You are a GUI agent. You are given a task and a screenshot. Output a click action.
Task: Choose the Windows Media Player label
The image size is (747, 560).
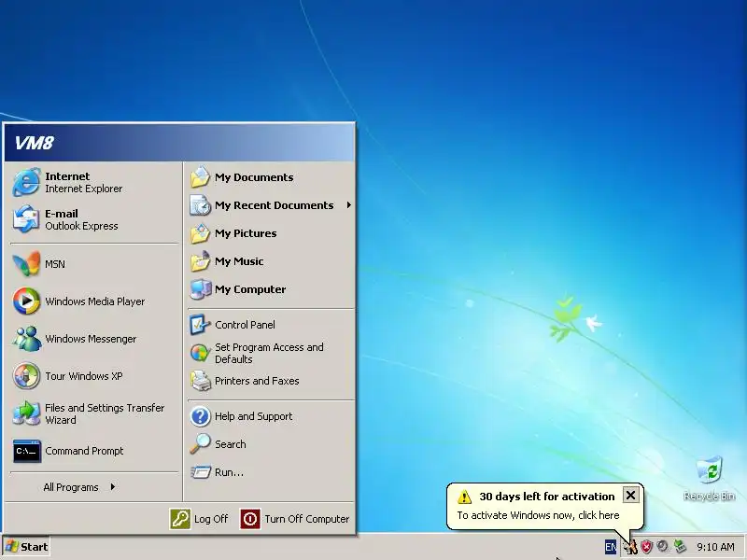[x=95, y=301]
